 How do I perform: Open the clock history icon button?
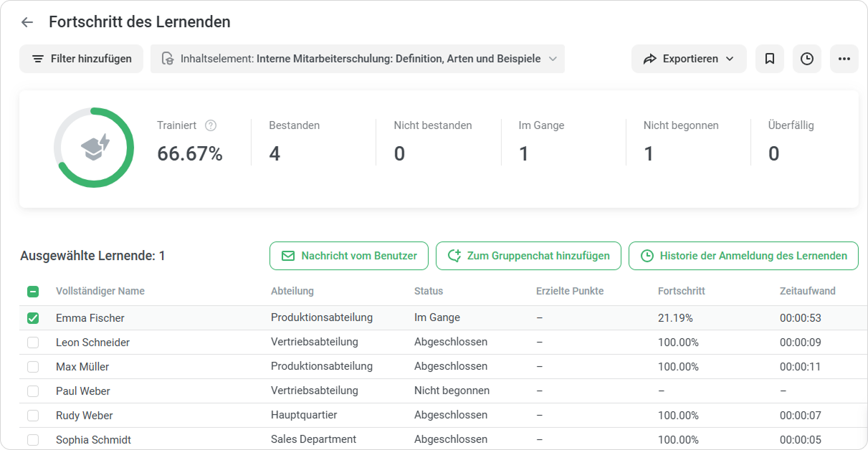[807, 59]
